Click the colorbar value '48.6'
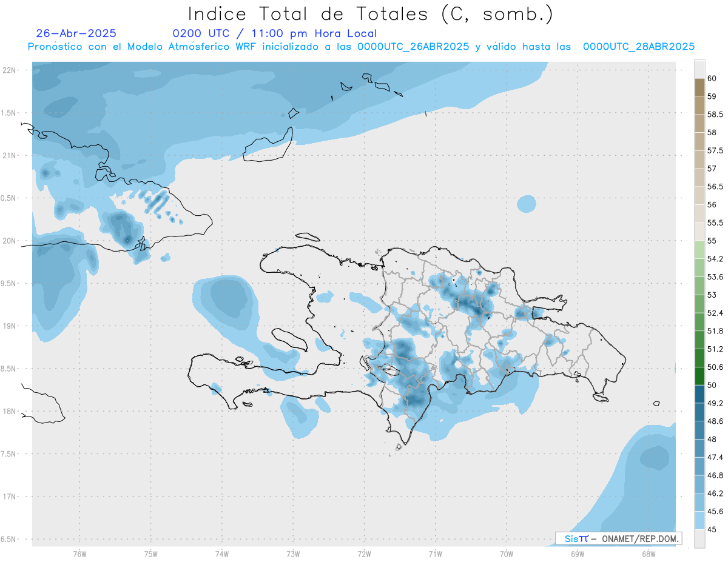The image size is (728, 562). click(715, 421)
